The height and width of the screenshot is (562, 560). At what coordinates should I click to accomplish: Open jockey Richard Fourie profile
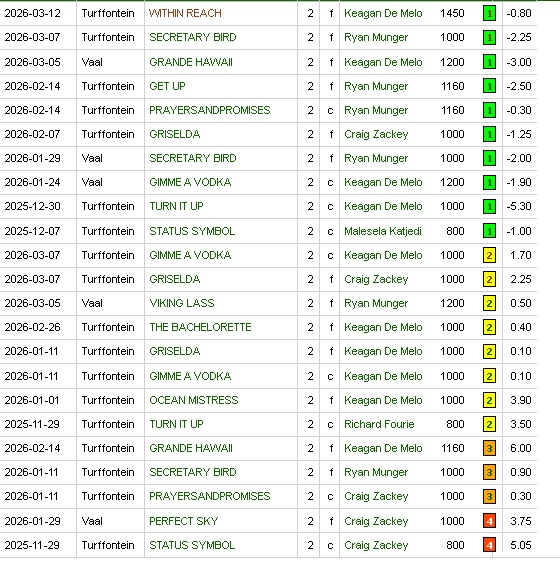pyautogui.click(x=379, y=424)
